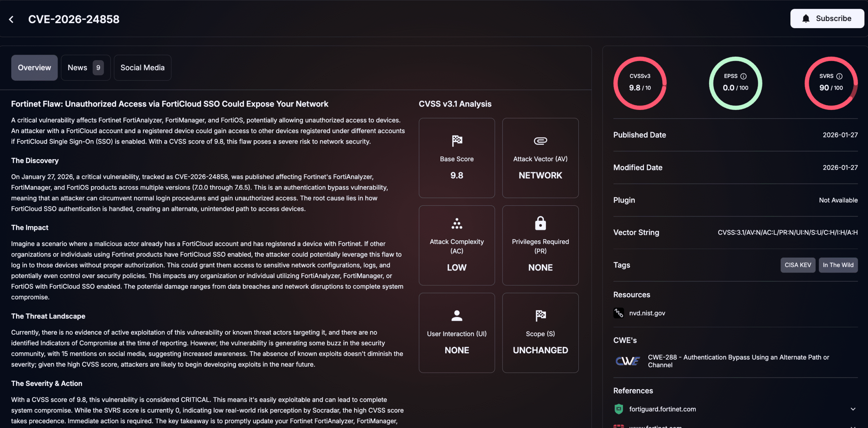Viewport: 868px width, 428px height.
Task: Click the Base Score 9.8 card
Action: [x=457, y=158]
